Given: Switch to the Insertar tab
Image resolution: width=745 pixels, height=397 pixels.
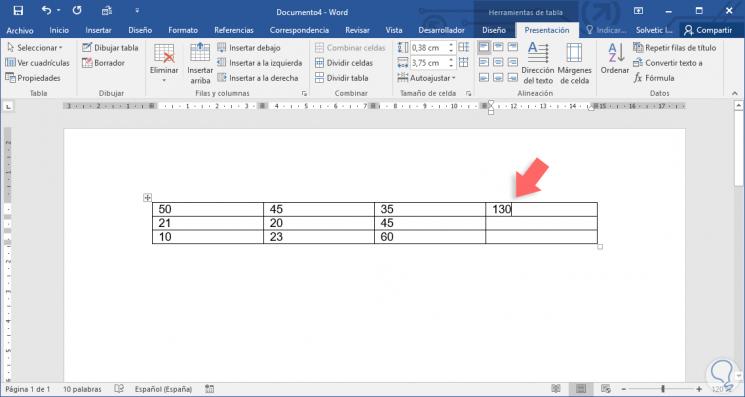Looking at the screenshot, I should click(x=98, y=30).
